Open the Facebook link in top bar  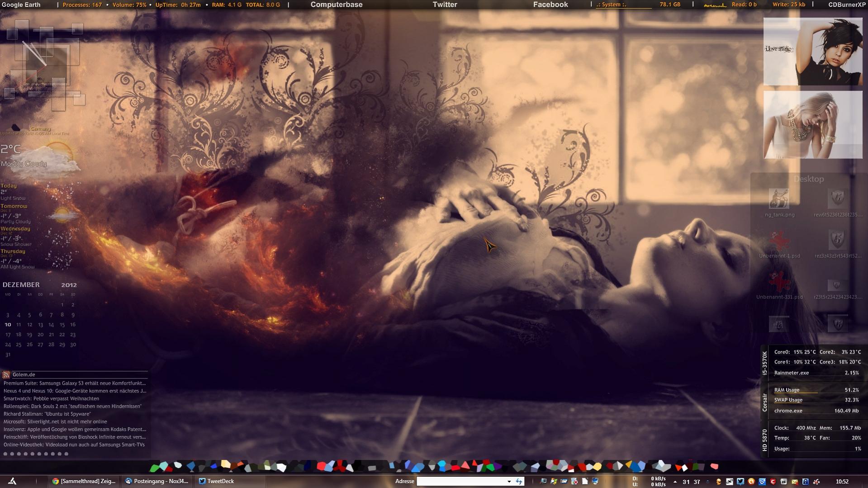[x=550, y=5]
